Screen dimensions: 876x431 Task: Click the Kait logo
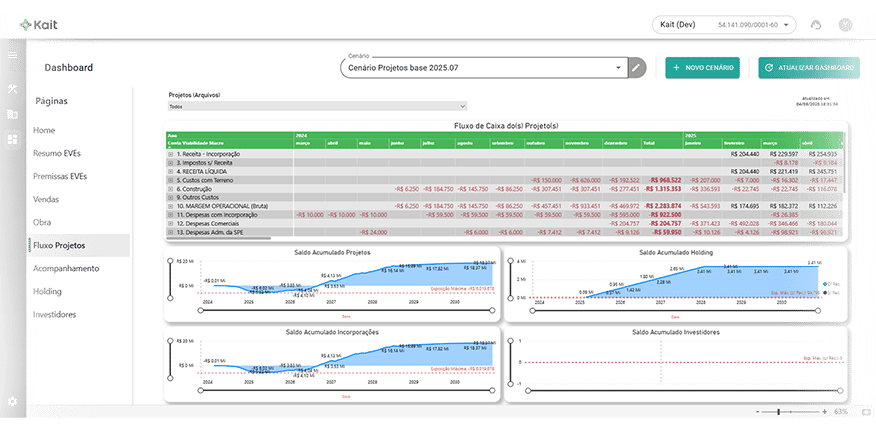pos(39,25)
